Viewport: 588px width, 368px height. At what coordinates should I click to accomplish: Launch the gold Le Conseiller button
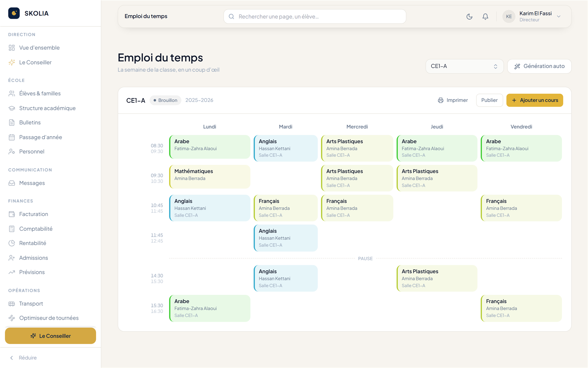50,336
